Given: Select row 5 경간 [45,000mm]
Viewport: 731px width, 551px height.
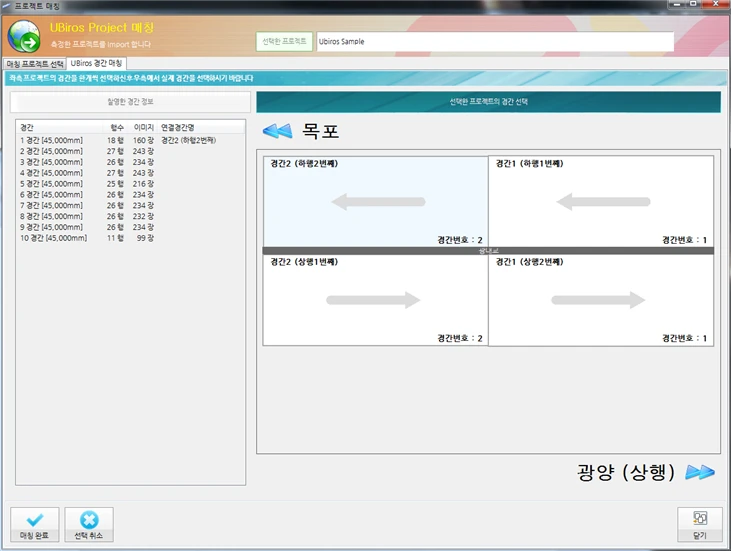Looking at the screenshot, I should (x=130, y=184).
